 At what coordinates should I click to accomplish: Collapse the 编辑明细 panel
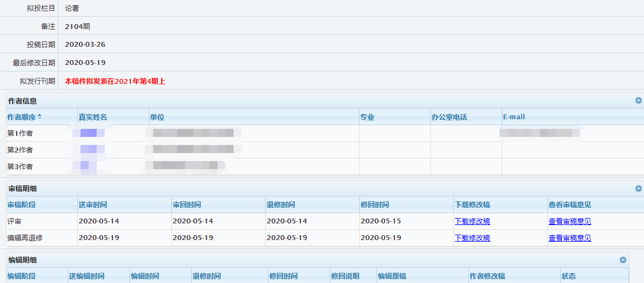[623, 260]
